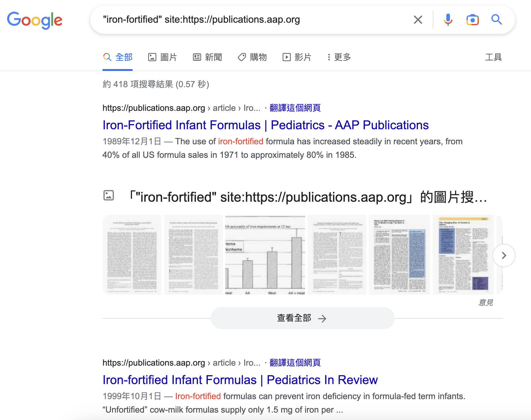
Task: Click the image icon beside the image results heading
Action: click(109, 195)
